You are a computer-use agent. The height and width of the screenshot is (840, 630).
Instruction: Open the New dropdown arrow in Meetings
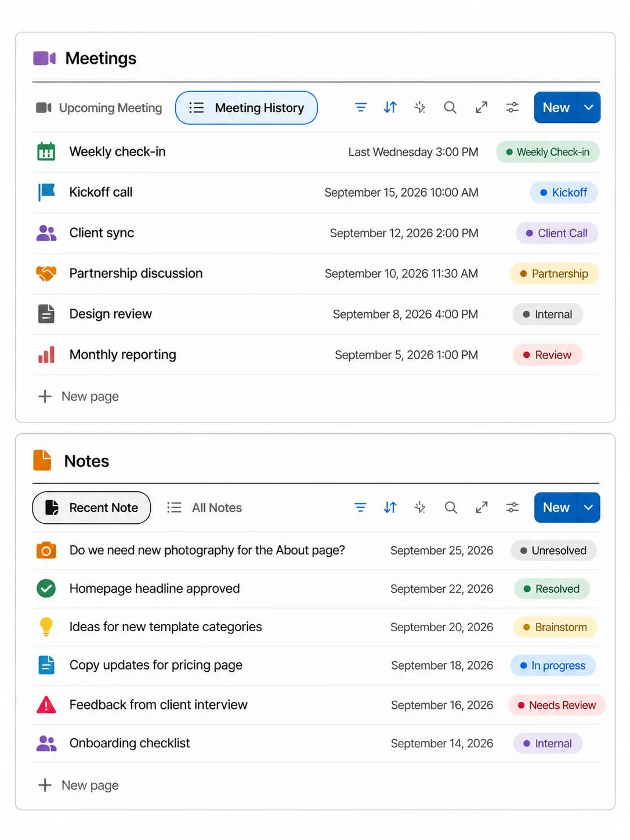pyautogui.click(x=589, y=107)
